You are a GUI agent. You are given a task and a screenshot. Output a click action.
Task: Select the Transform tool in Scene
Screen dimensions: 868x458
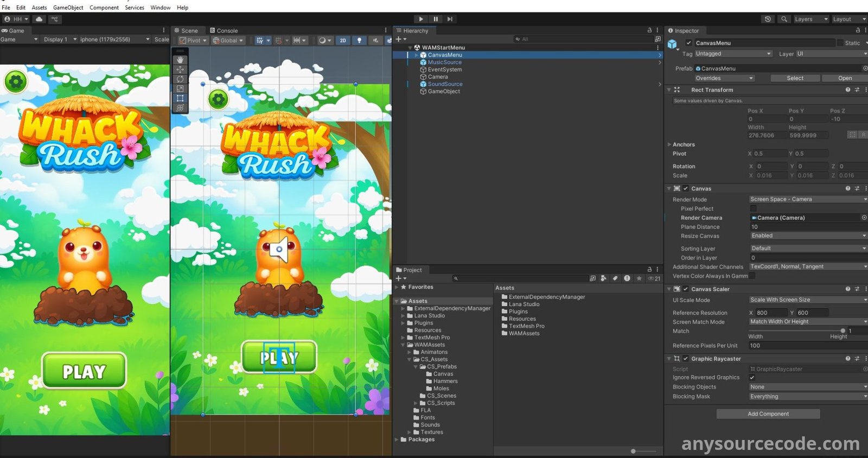click(x=180, y=108)
